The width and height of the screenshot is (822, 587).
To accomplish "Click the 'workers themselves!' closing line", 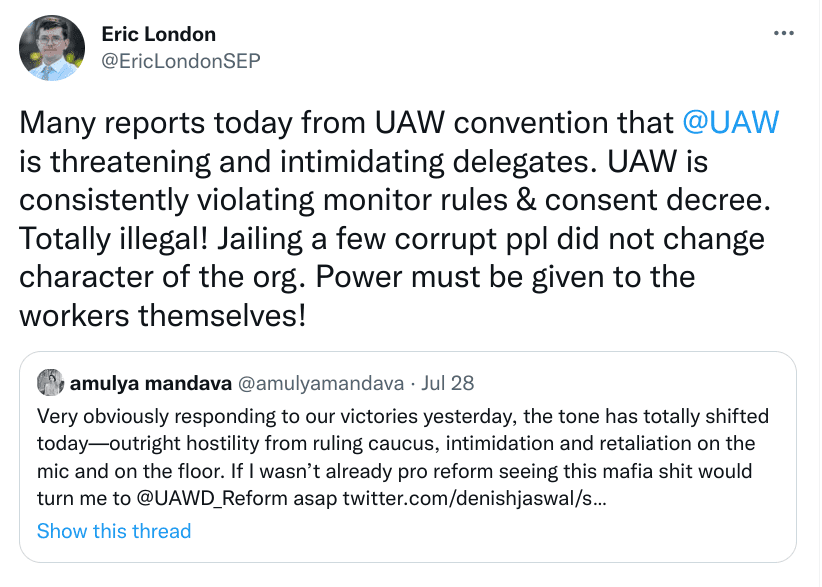I will point(162,316).
